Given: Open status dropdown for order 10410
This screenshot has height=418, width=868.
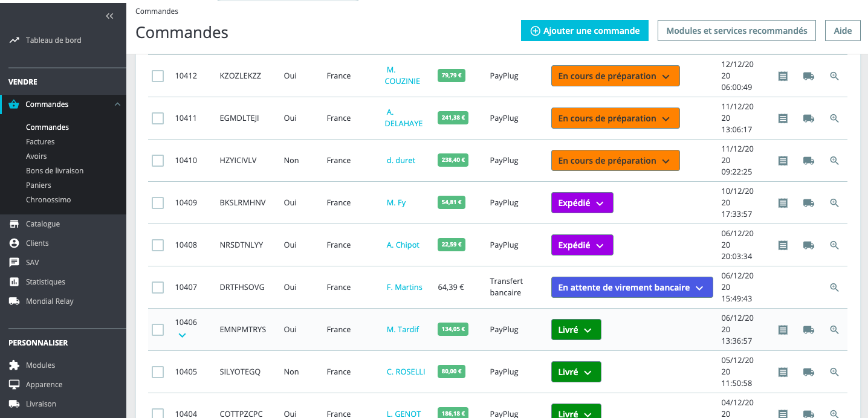Looking at the screenshot, I should [615, 161].
